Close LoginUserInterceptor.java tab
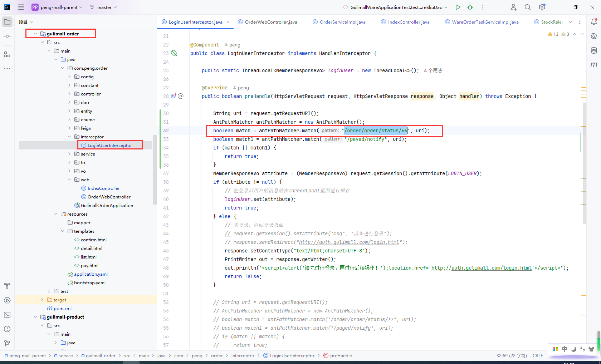Viewport: 601px width, 364px height. pyautogui.click(x=228, y=22)
